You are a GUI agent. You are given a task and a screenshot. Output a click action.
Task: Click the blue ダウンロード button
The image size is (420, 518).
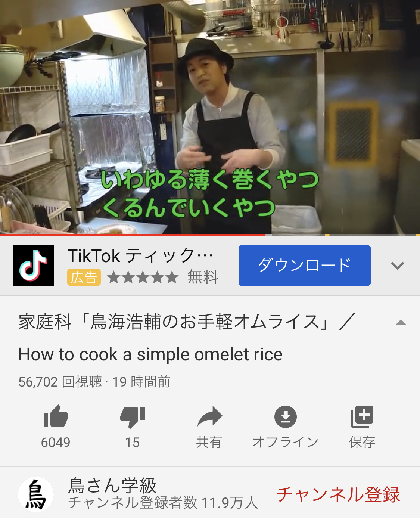coord(305,266)
